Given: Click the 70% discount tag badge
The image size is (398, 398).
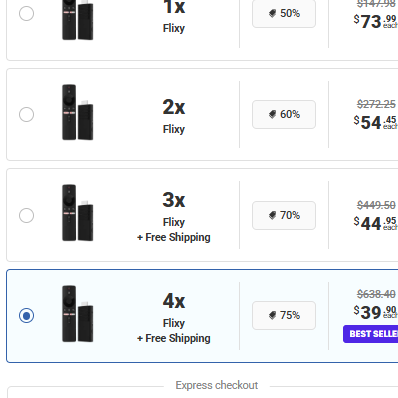Looking at the screenshot, I should (x=284, y=215).
